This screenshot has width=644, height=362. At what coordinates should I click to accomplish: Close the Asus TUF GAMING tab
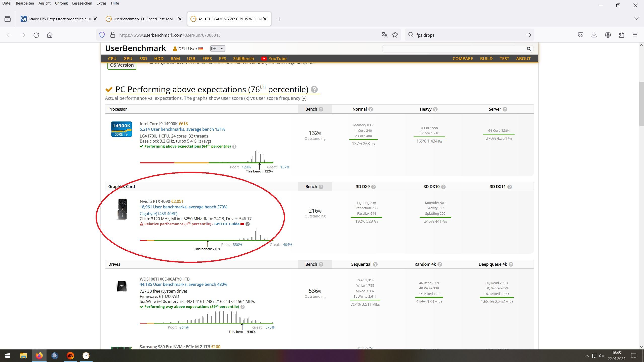[x=265, y=19]
